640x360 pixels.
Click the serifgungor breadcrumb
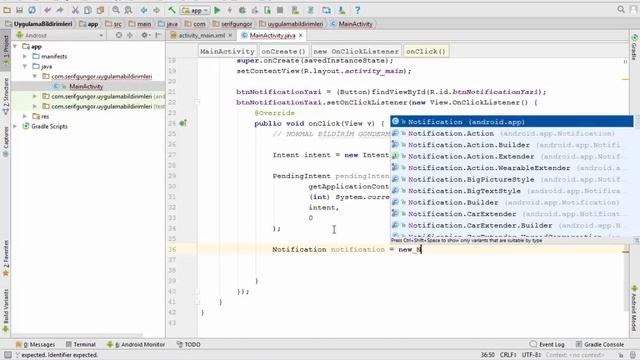[232, 24]
